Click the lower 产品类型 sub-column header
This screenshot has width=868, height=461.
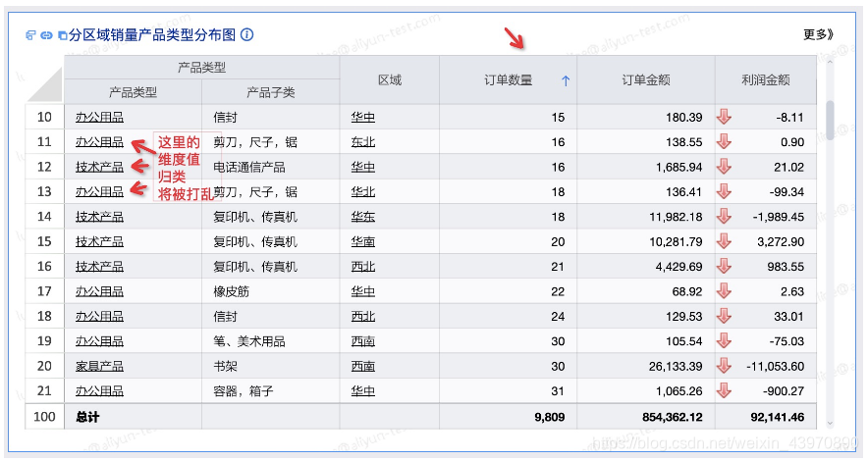pos(133,92)
